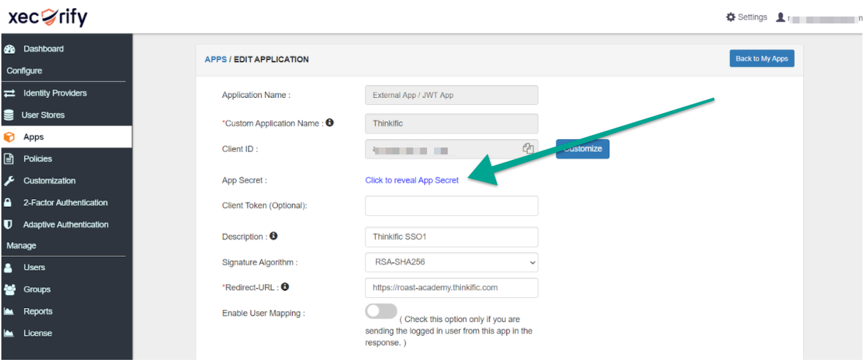The width and height of the screenshot is (868, 364).
Task: Click Back to My Apps button
Action: pos(762,59)
